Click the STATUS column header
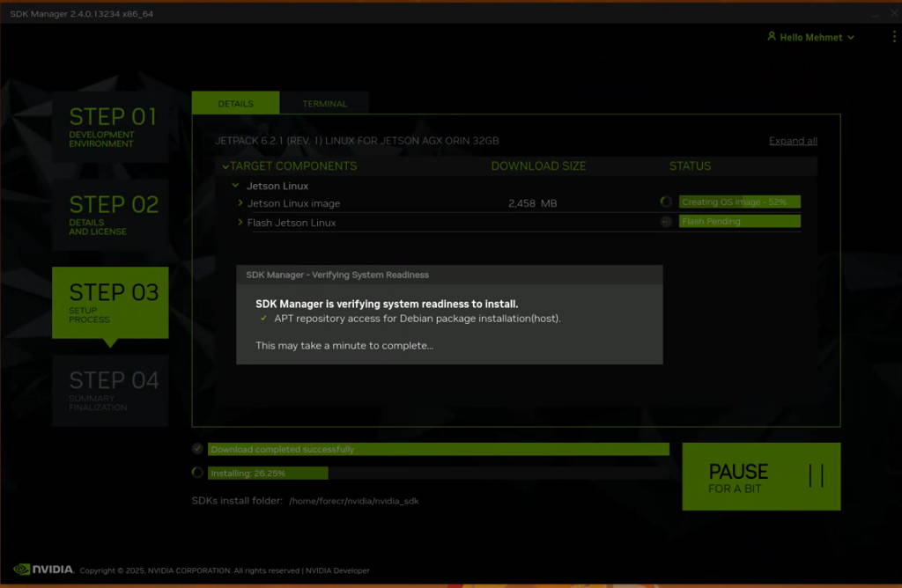The width and height of the screenshot is (902, 588). click(690, 166)
